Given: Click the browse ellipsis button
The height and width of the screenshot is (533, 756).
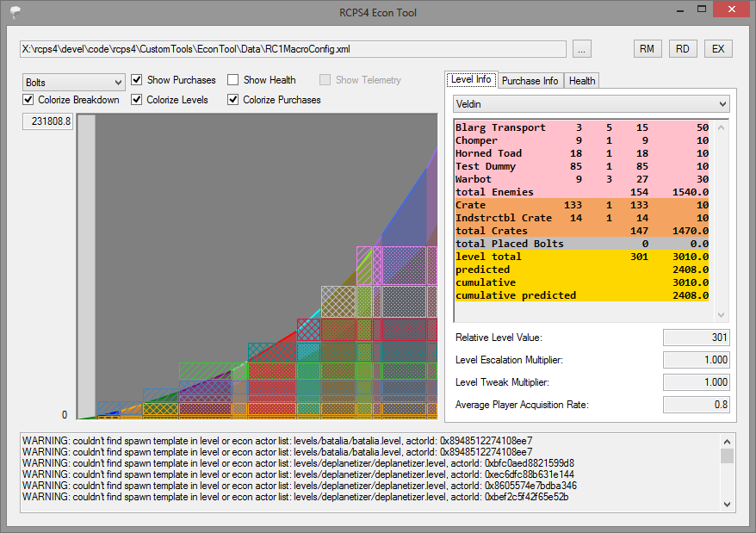Looking at the screenshot, I should (x=582, y=49).
